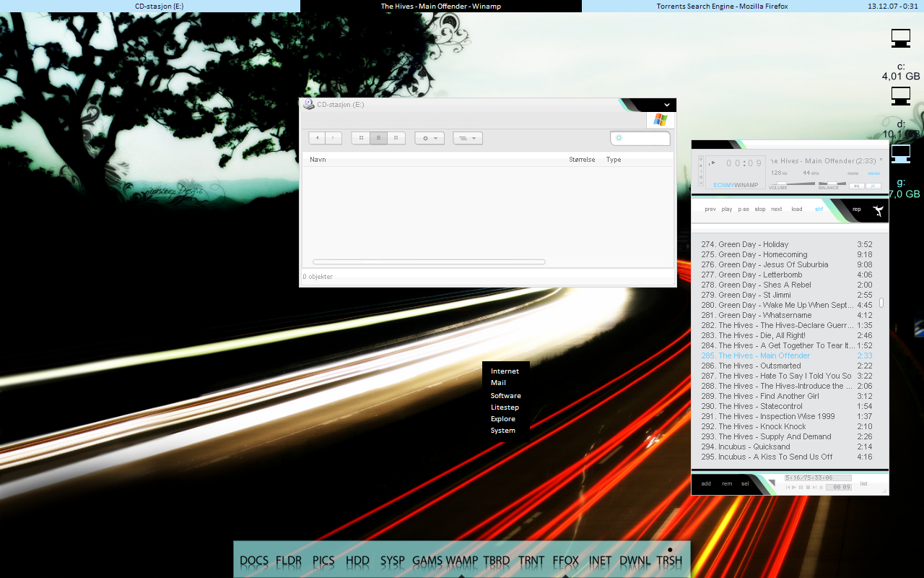
Task: Open the rem menu in playlist
Action: click(727, 483)
